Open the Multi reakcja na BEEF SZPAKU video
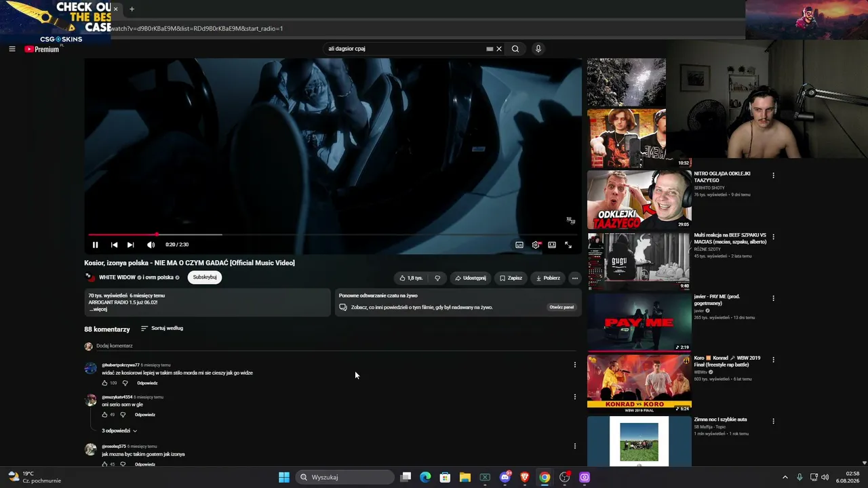This screenshot has height=488, width=868. click(639, 262)
